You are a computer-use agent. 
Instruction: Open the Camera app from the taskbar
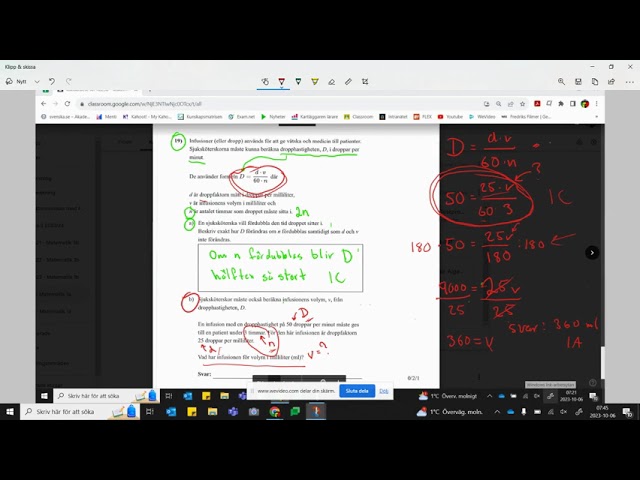coord(254,411)
